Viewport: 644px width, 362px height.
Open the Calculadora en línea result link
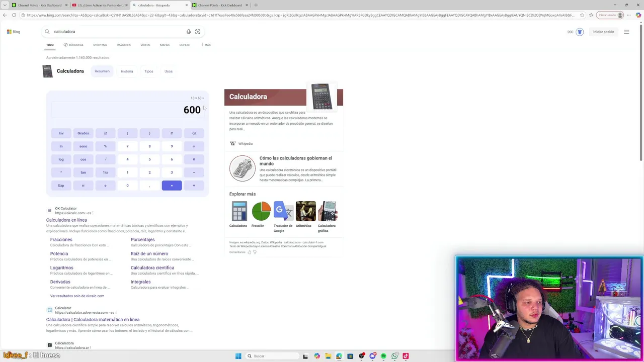coord(66,220)
